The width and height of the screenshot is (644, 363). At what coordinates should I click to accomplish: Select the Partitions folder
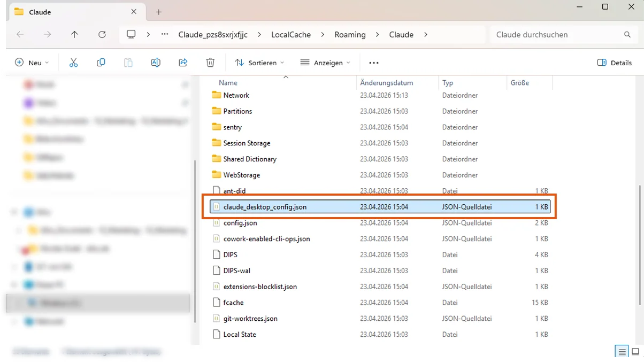pos(380,111)
